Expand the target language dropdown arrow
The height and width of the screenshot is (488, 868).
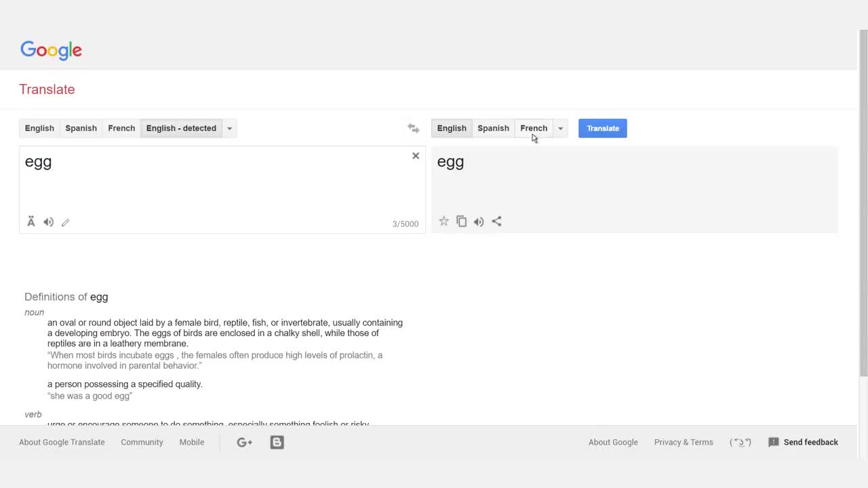[560, 129]
